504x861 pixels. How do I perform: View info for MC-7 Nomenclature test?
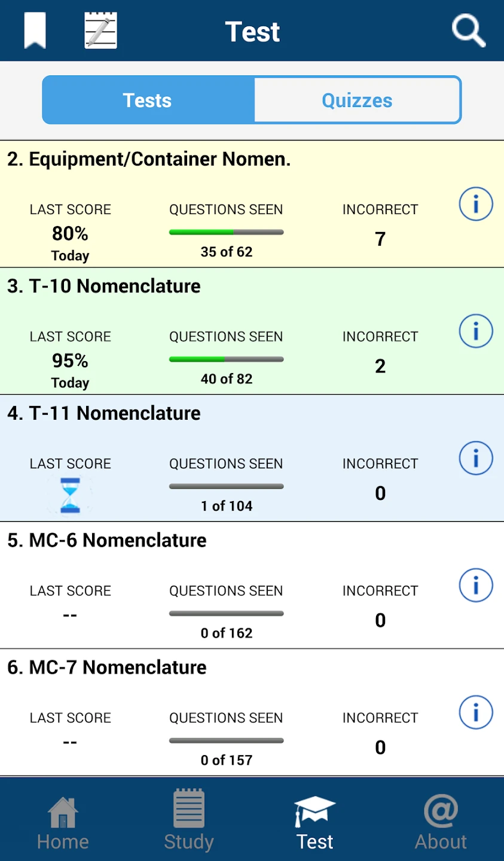(x=476, y=713)
